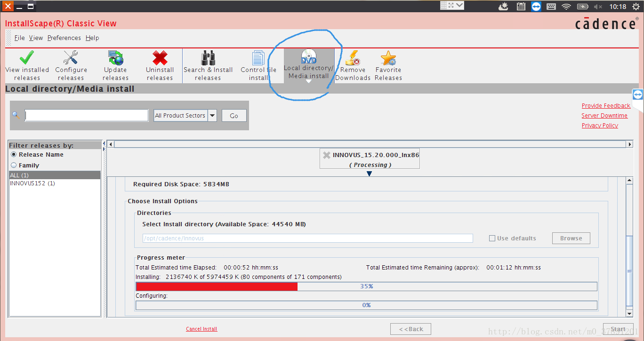Open Update releases tool
The width and height of the screenshot is (644, 341).
coord(115,66)
